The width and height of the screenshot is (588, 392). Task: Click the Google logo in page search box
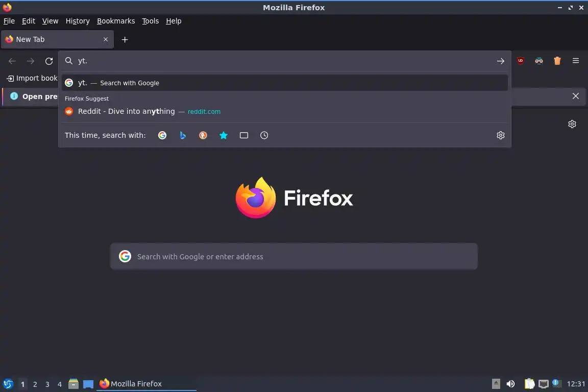125,257
